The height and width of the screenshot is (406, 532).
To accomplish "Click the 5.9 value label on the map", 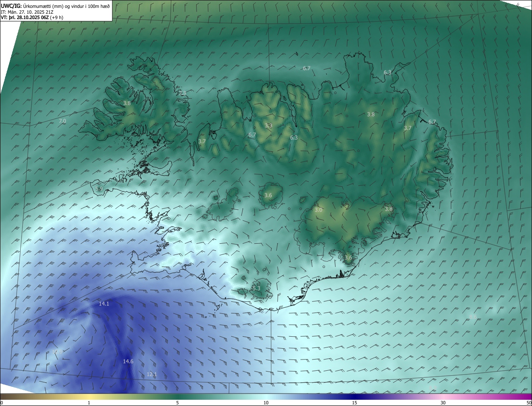I will click(99, 189).
